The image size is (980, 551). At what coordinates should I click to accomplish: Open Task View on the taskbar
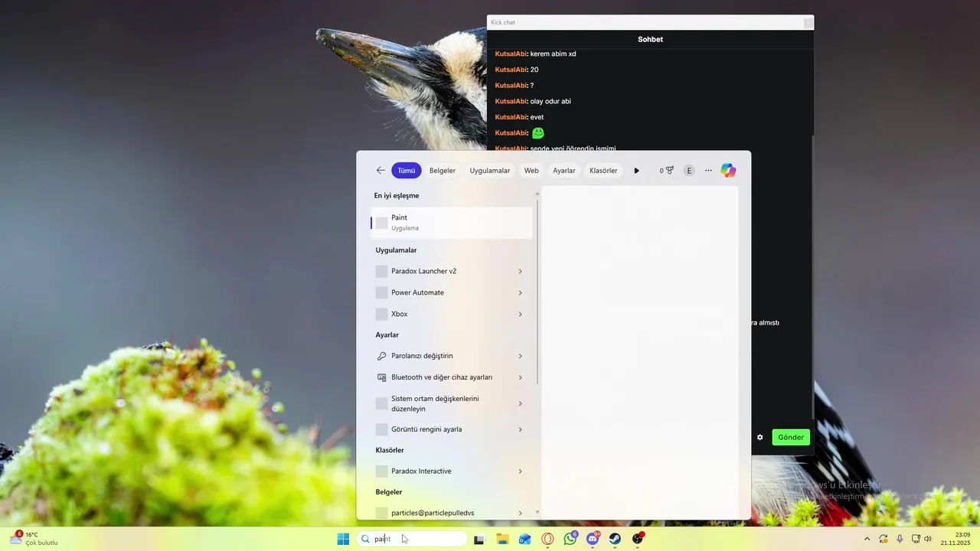479,539
